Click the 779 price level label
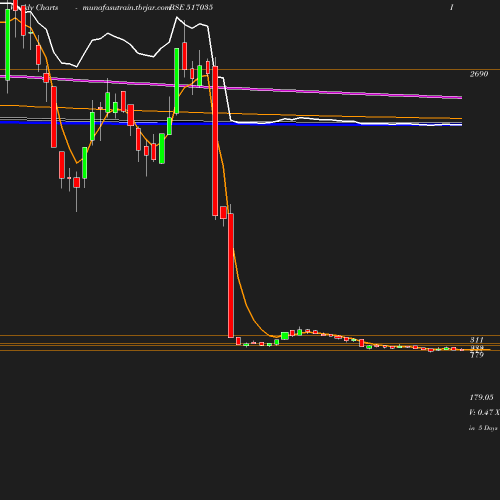This screenshot has width=500, height=500. tap(477, 355)
